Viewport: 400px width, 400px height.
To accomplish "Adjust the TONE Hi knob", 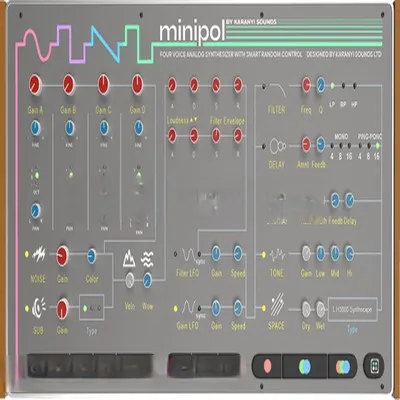I will click(349, 253).
